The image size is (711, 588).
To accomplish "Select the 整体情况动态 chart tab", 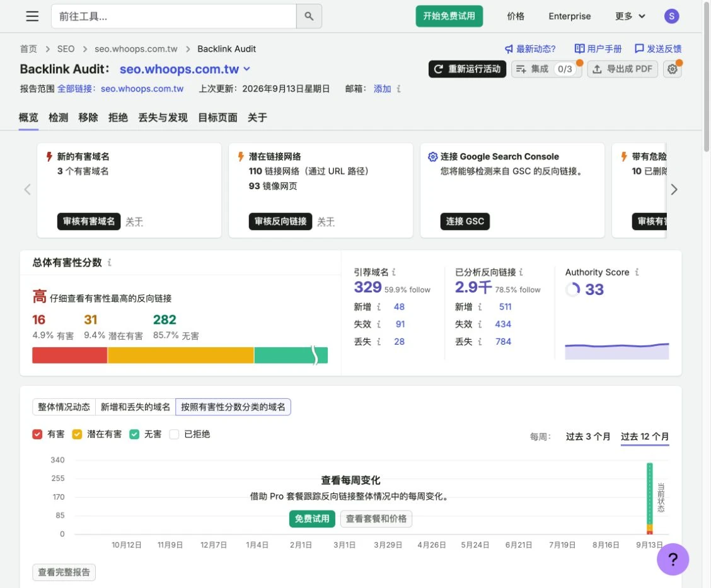I will 64,407.
